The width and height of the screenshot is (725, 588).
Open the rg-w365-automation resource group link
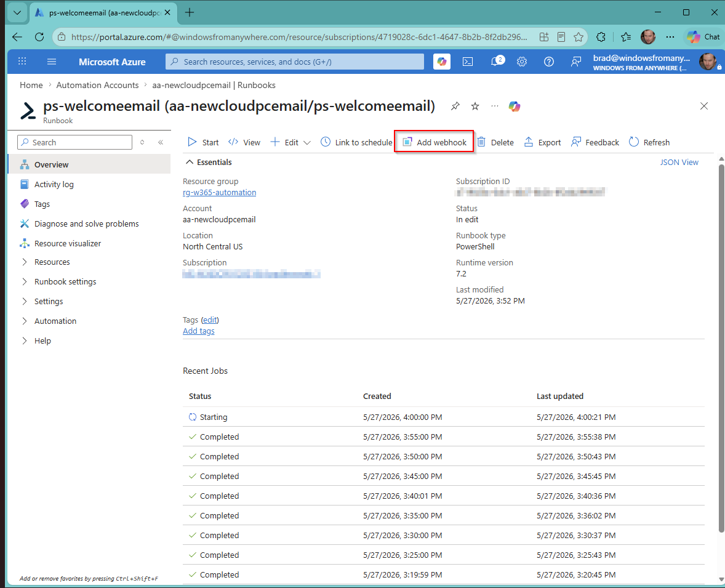(219, 193)
